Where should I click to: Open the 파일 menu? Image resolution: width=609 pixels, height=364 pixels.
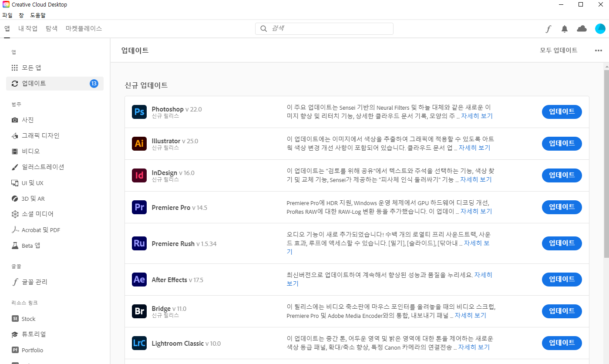pos(7,15)
